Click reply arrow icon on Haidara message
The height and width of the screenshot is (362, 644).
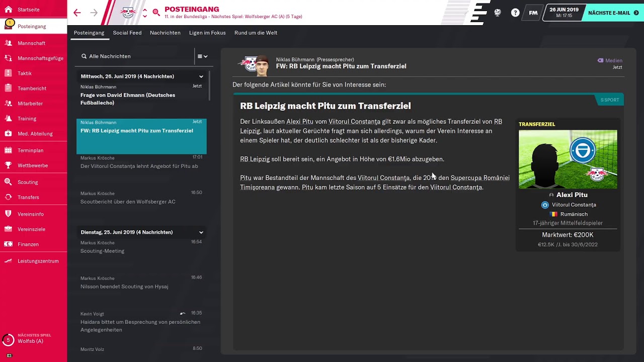183,313
